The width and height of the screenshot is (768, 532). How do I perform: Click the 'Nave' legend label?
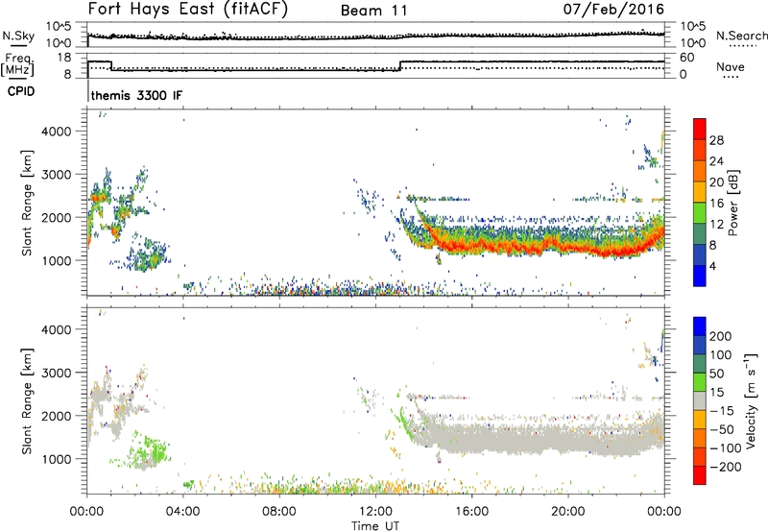point(731,66)
